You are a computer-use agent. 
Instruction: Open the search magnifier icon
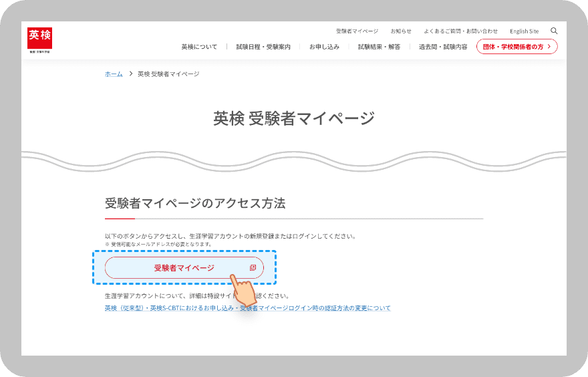point(554,31)
